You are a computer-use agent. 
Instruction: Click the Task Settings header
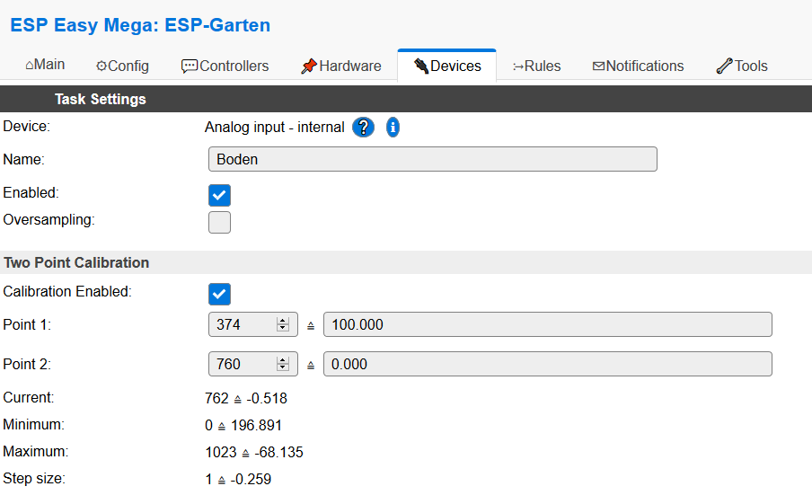click(101, 99)
